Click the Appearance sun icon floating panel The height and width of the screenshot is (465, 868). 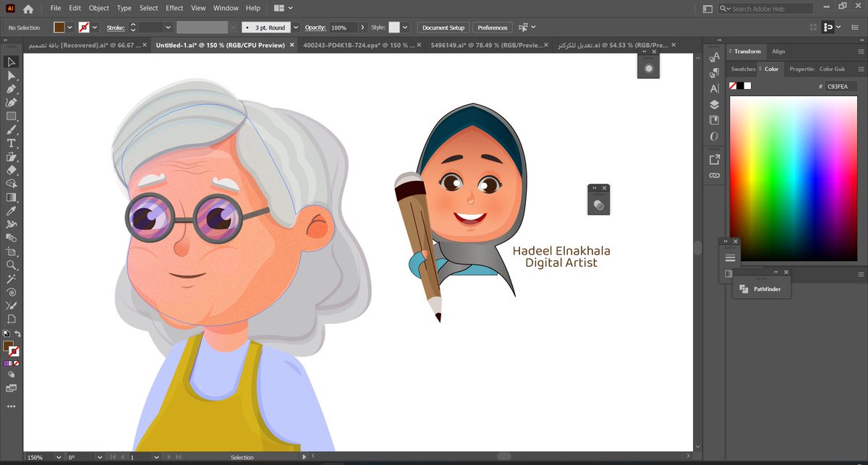pos(649,68)
